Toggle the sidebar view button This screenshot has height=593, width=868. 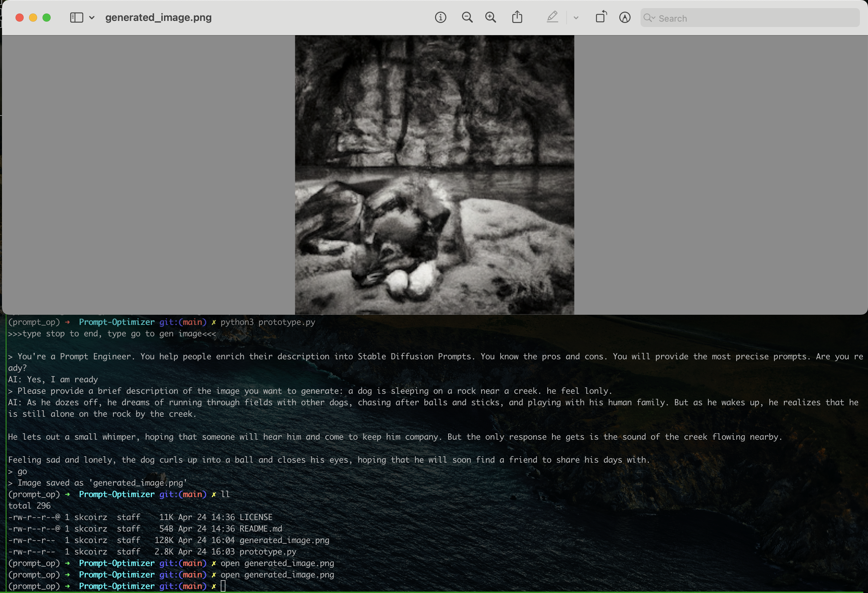pos(77,18)
